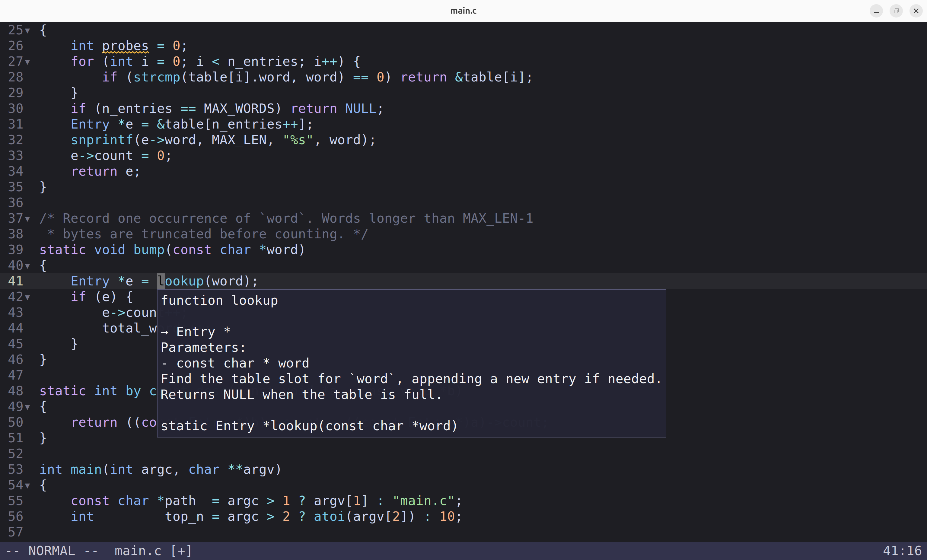Click 'strcmp' call on line 28
927x560 pixels.
157,77
